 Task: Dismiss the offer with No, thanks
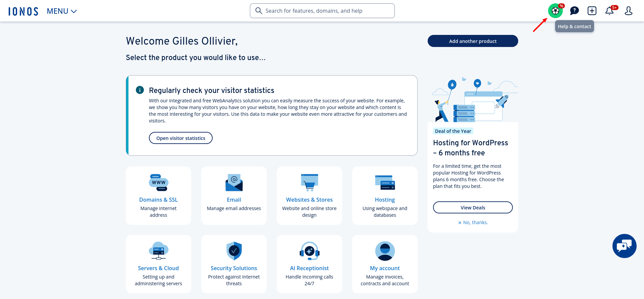[x=473, y=222]
